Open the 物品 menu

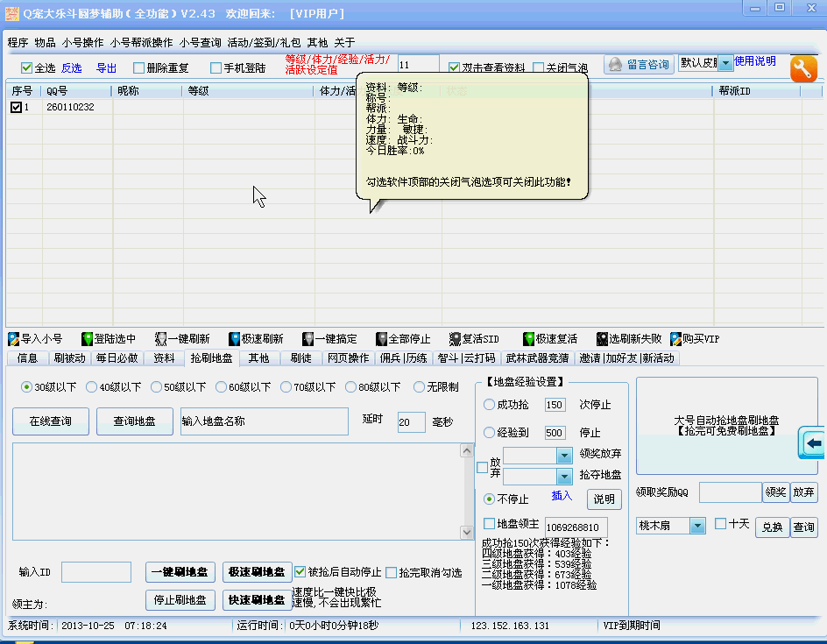tap(45, 43)
